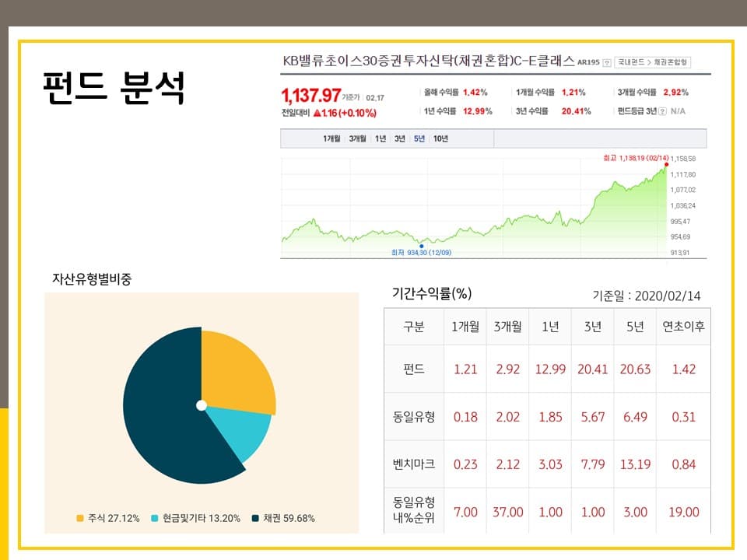Choose the highlighted 5년 period tab
The image size is (747, 560).
point(419,138)
